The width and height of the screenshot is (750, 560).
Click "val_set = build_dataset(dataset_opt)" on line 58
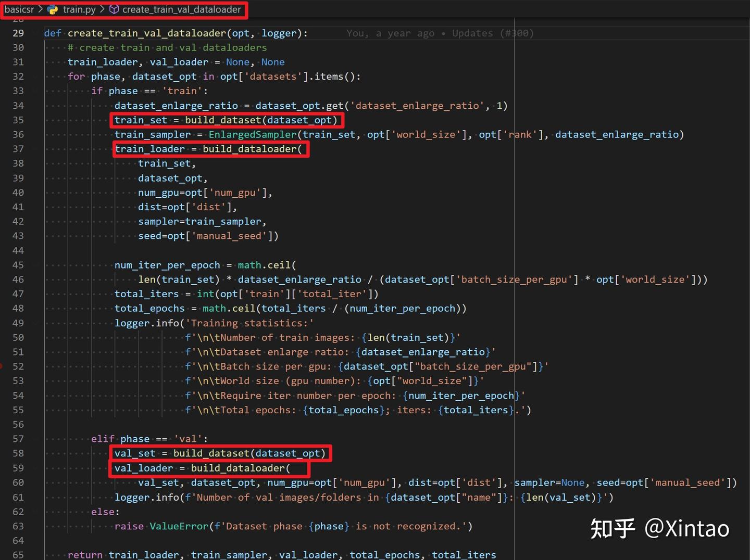click(x=220, y=453)
